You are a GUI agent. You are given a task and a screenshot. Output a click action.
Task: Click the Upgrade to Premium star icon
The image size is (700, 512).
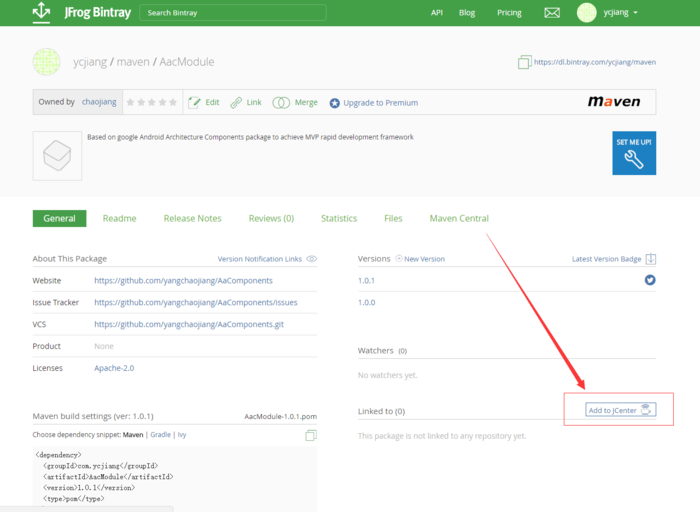tap(334, 103)
